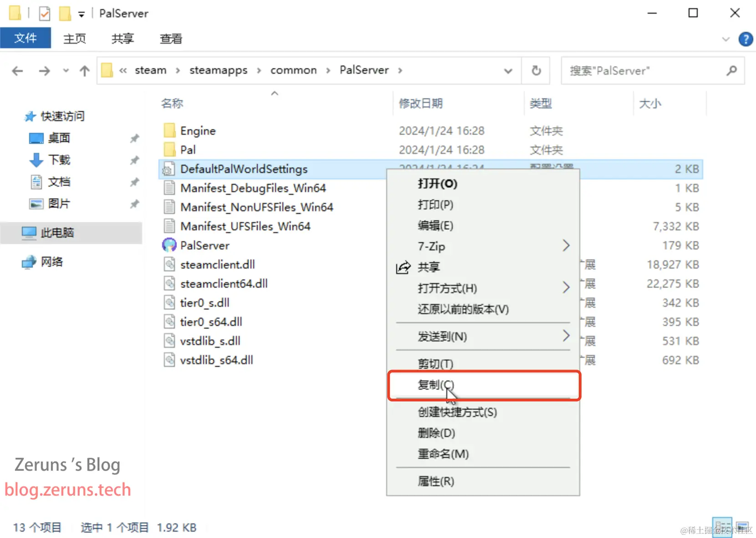This screenshot has width=756, height=538.
Task: Expand the address bar history dropdown
Action: coord(508,71)
